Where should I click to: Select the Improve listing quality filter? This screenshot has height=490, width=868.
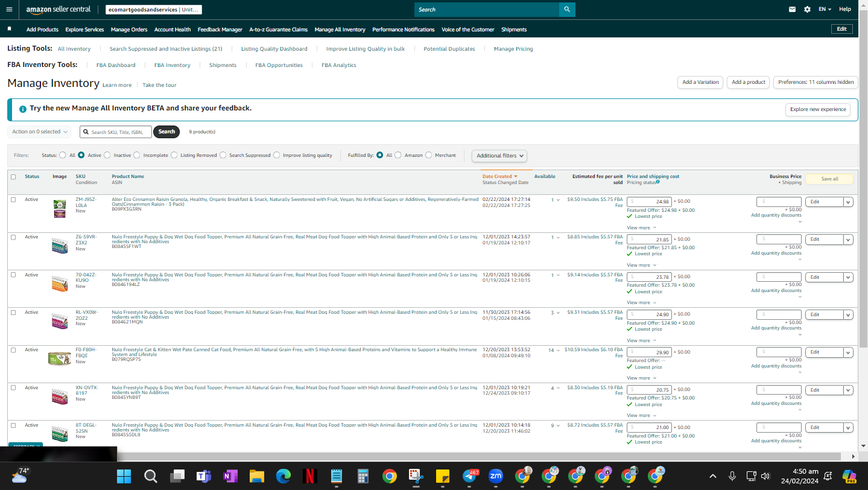(277, 155)
